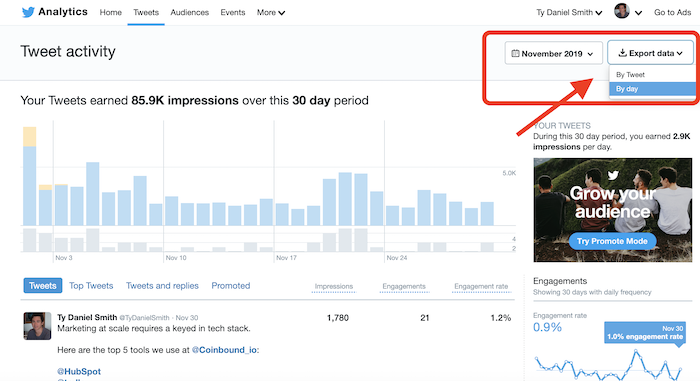
Task: Click the 0.9% engagement rate figure
Action: (547, 327)
